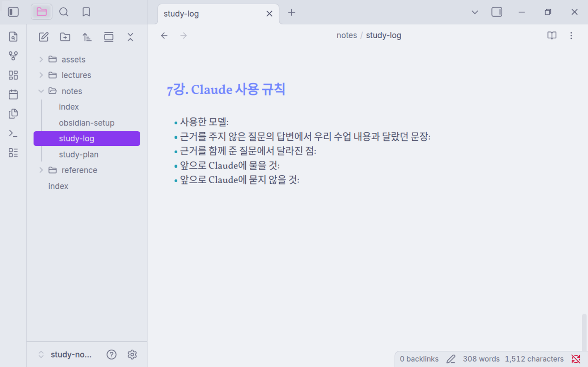Select the study-log note in explorer

point(87,138)
